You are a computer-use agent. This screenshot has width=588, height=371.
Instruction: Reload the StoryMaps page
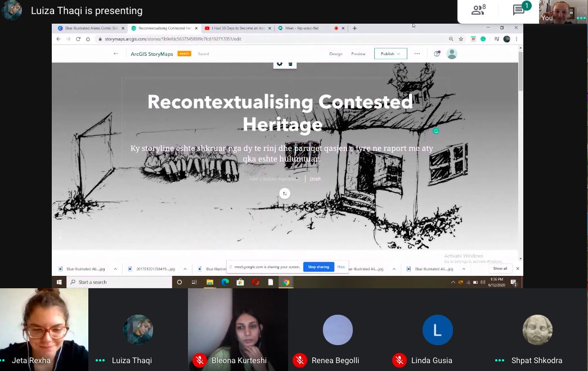(78, 39)
